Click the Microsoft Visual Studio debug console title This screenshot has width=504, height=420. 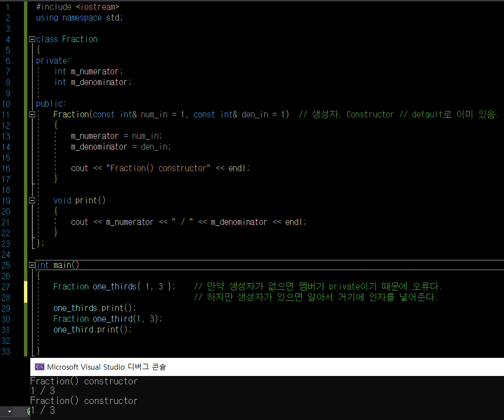(106, 367)
